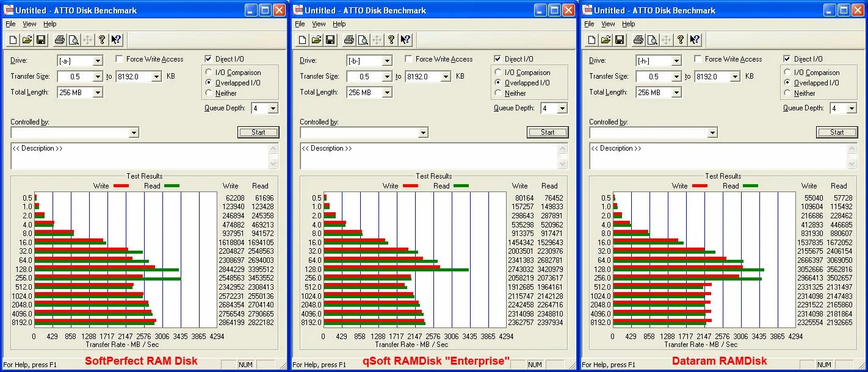This screenshot has height=372, width=868.
Task: Open File menu in qSoft window
Action: [x=300, y=24]
